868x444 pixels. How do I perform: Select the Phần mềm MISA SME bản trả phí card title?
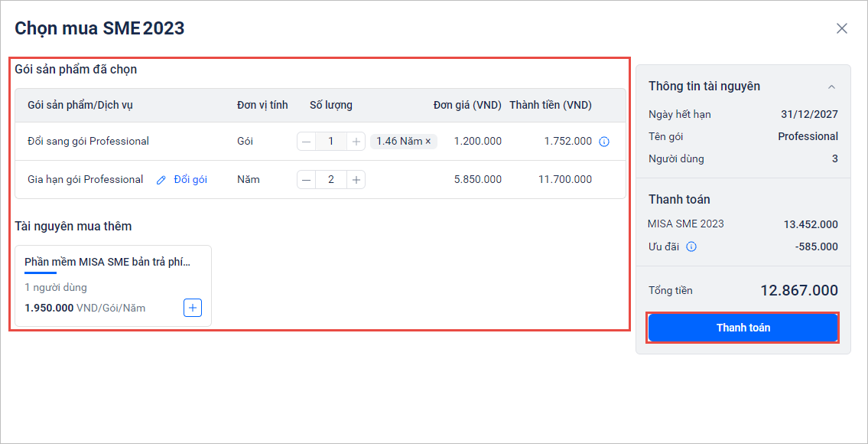(107, 262)
